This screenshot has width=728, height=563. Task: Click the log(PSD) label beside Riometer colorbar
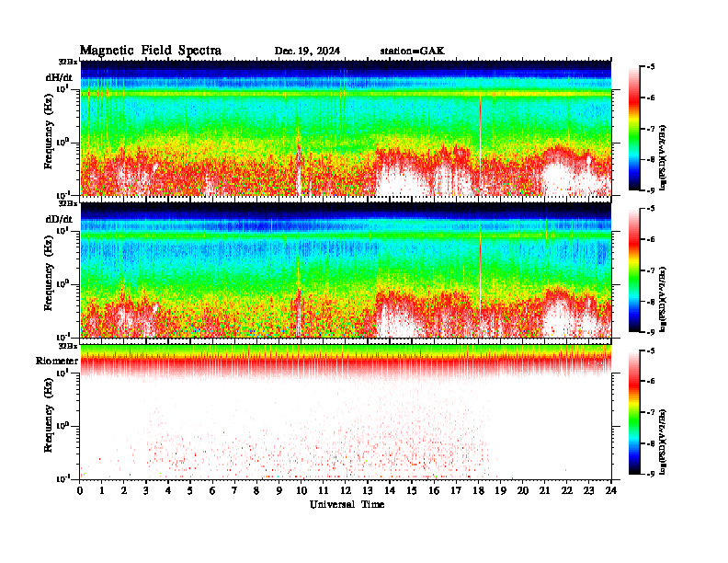[664, 442]
